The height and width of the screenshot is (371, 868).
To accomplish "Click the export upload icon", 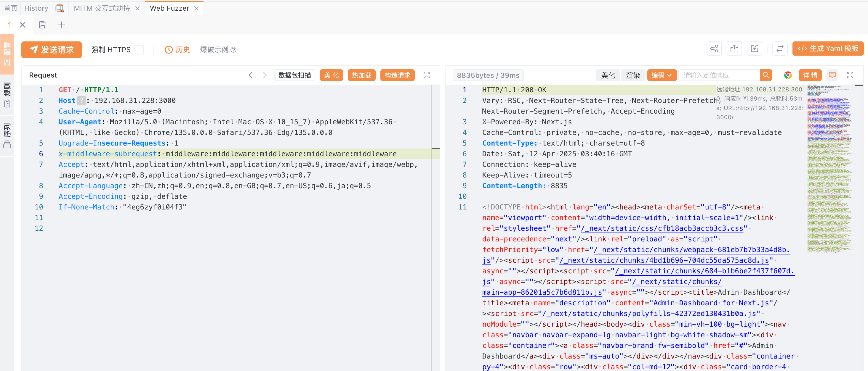I will click(734, 49).
